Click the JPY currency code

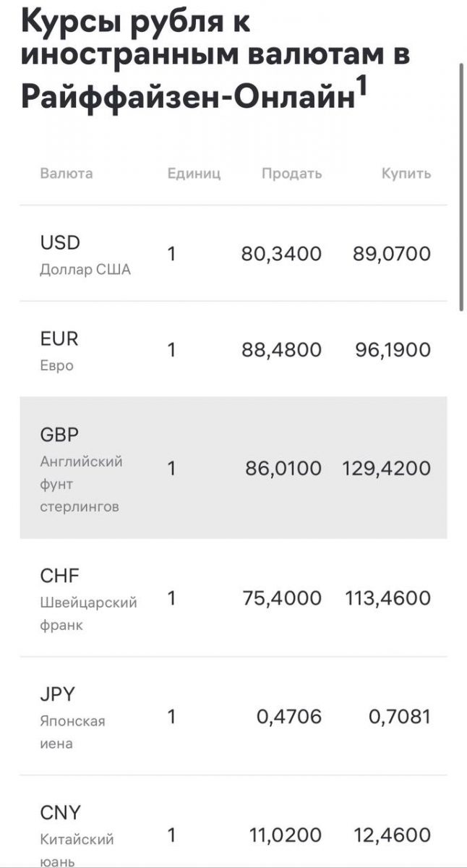[58, 694]
